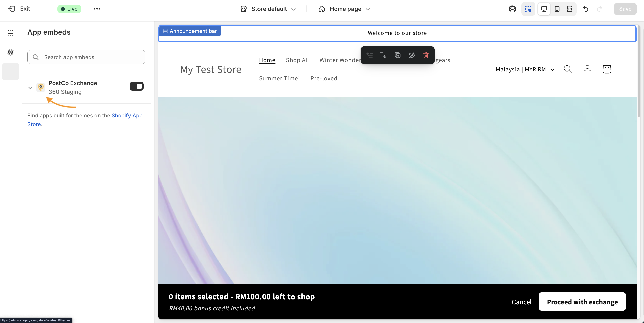Viewport: 644px width, 323px height.
Task: Open the Sections panel icon in sidebar
Action: coord(11,33)
